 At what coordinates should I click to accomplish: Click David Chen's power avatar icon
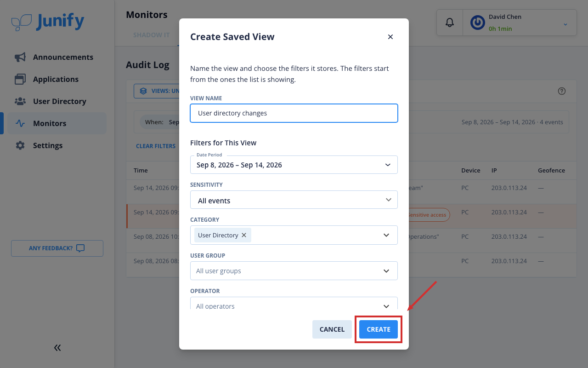[x=478, y=23]
